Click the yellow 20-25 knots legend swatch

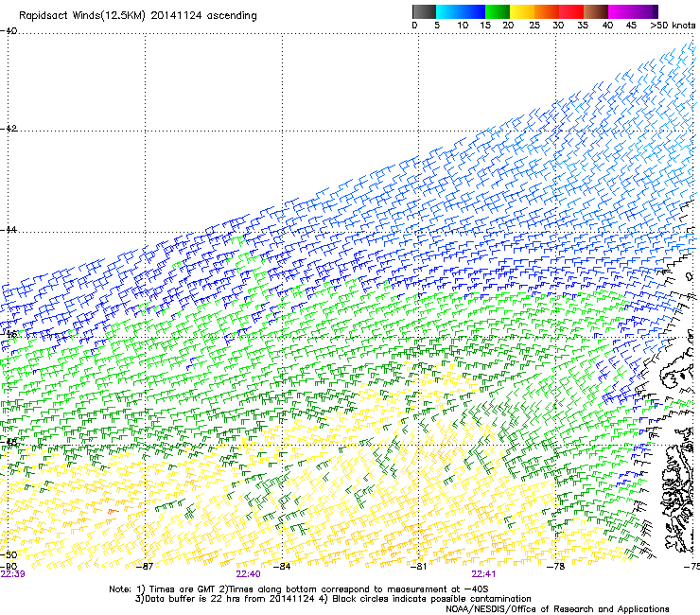coord(522,11)
